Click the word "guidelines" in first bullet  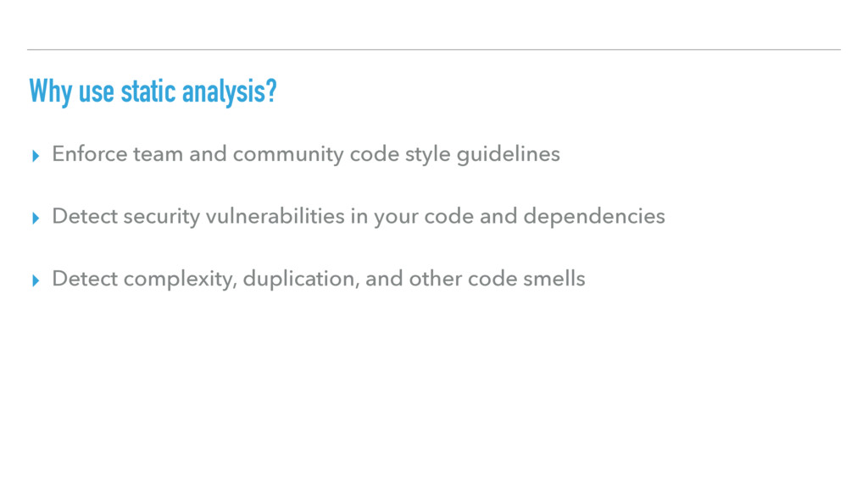[509, 154]
